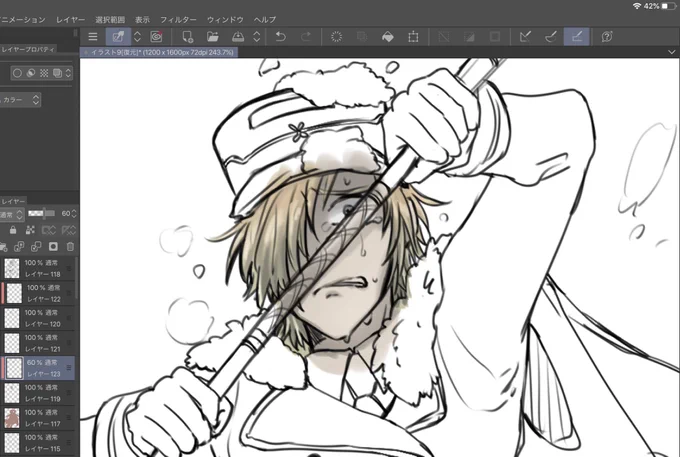680x457 pixels.
Task: Click the grip handle of layer 118
Action: pos(69,268)
